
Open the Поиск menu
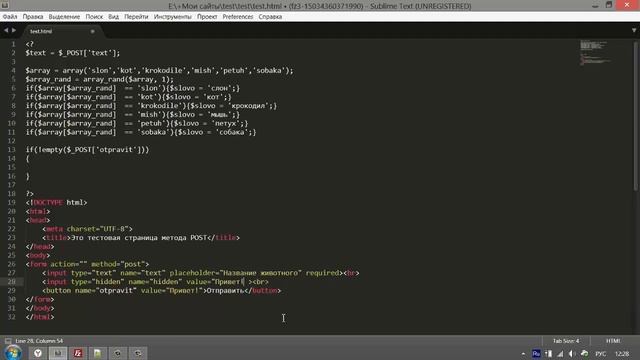tap(94, 17)
